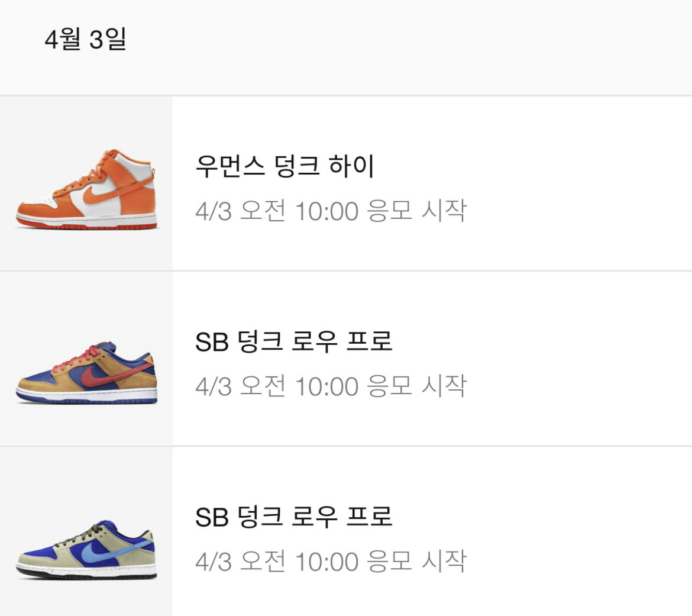Click the 4월 3일 date header
This screenshot has height=616, width=692.
85,40
